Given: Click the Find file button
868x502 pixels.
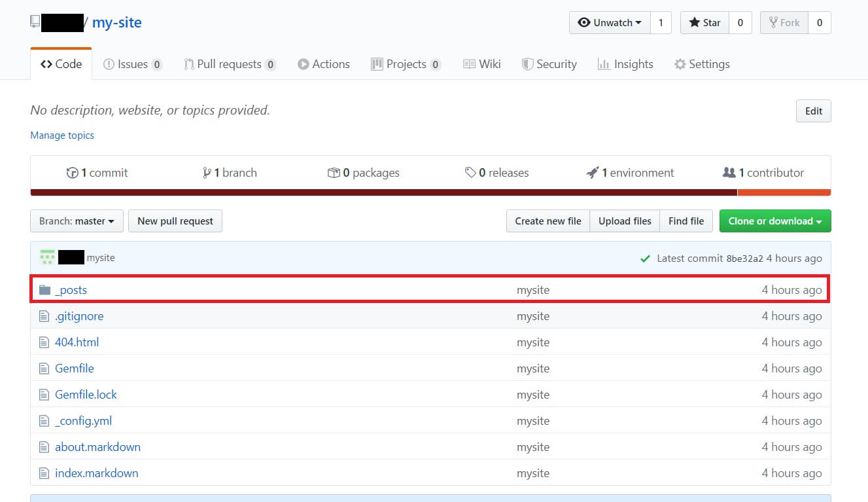Looking at the screenshot, I should [x=686, y=221].
